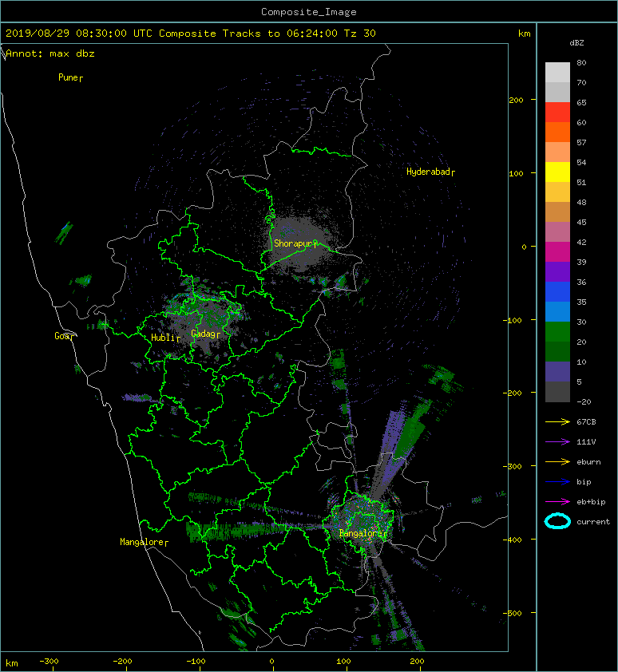Click the red 65 dBZ swatch
Viewport: 618px width, 672px height.
[557, 113]
